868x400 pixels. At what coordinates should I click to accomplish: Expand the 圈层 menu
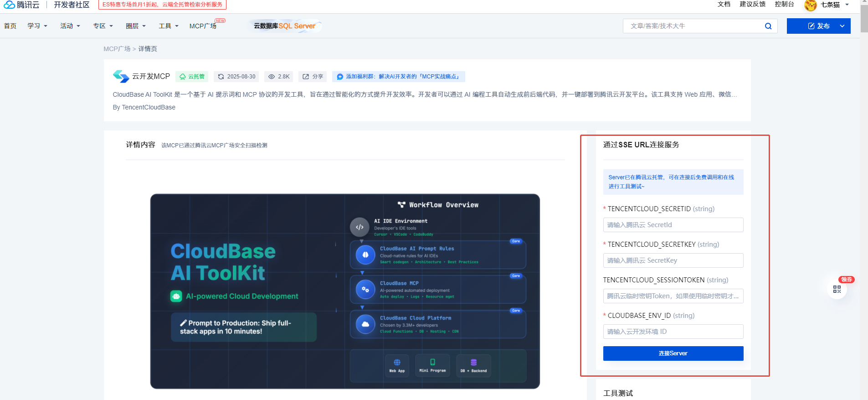[x=136, y=26]
